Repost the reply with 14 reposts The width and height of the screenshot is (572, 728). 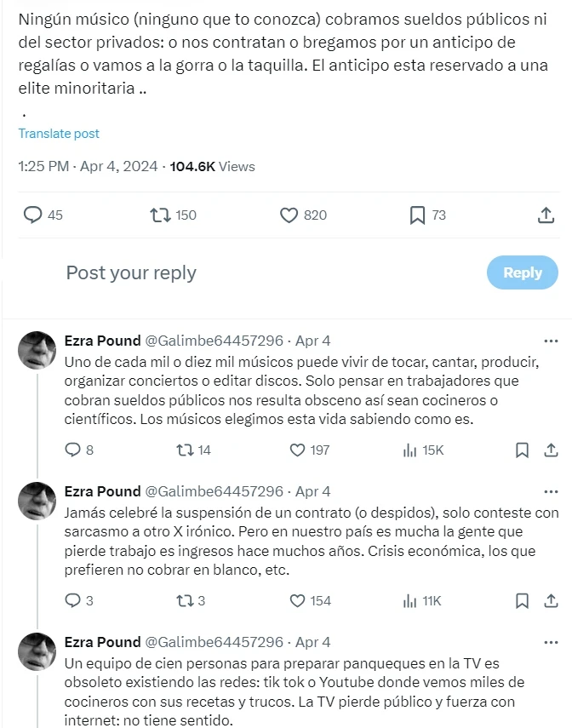[184, 450]
